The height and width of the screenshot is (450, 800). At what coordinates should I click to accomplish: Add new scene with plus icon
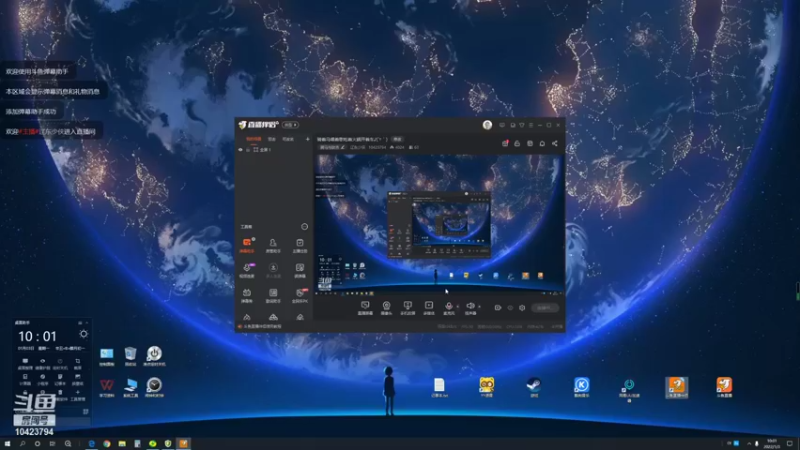(307, 139)
